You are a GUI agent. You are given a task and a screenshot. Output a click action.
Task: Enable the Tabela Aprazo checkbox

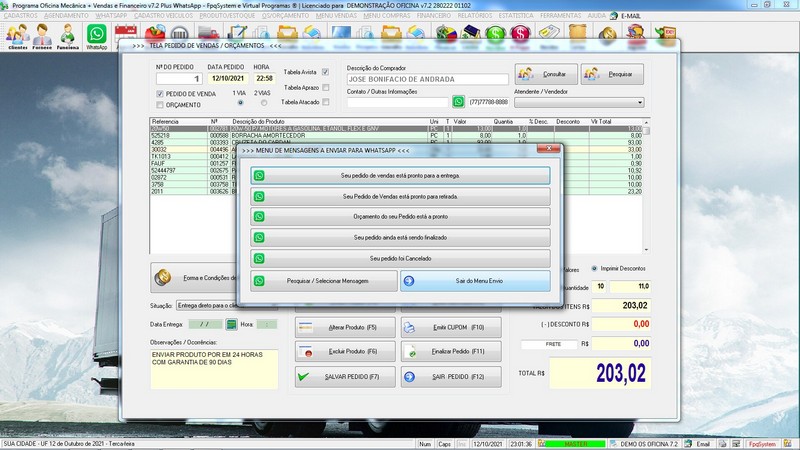coord(325,88)
